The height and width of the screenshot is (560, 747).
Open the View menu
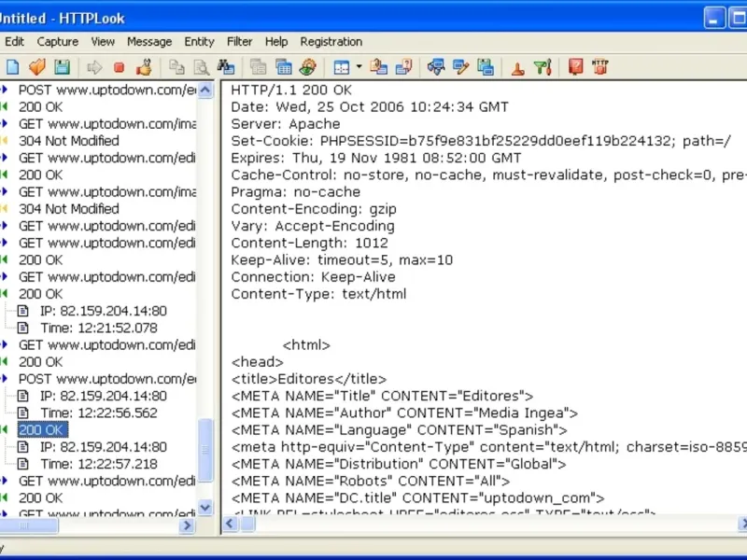(x=103, y=42)
